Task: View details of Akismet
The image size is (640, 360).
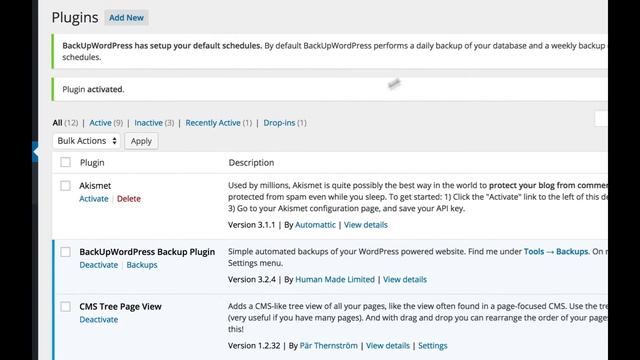Action: click(x=366, y=225)
